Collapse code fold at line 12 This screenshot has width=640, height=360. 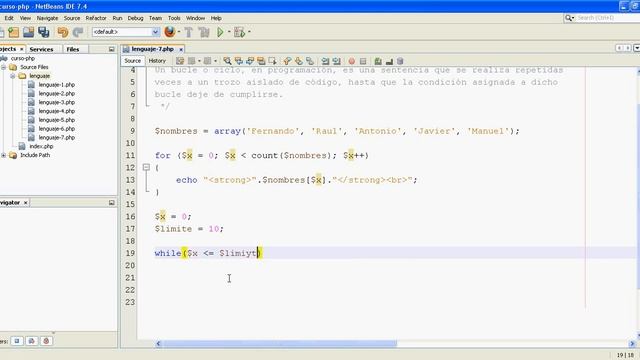146,167
